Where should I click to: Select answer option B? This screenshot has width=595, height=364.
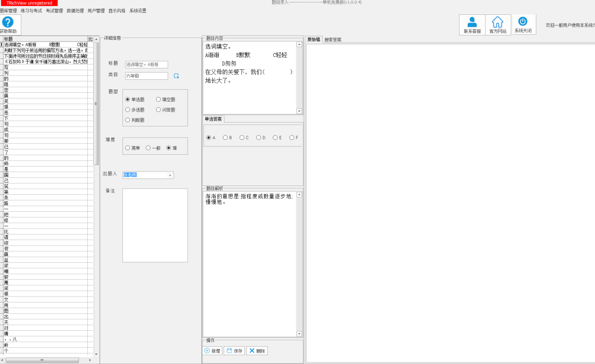[x=225, y=138]
